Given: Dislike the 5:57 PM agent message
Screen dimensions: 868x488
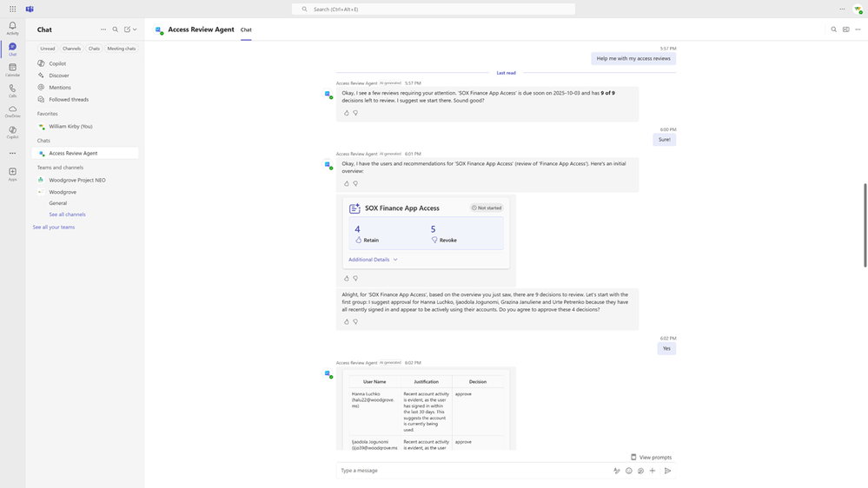Looking at the screenshot, I should pos(355,113).
